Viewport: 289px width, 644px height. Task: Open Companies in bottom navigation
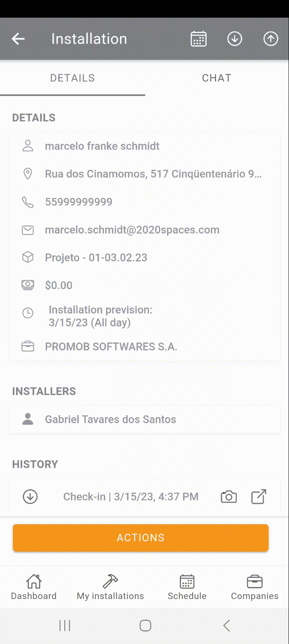[254, 587]
